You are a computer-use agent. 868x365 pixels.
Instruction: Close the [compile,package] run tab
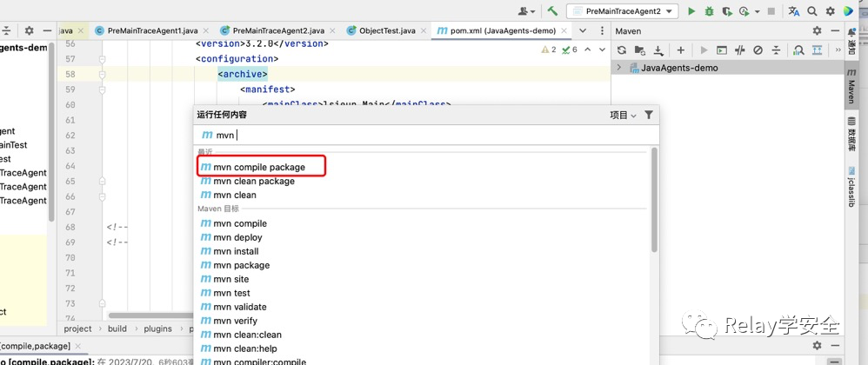pyautogui.click(x=78, y=346)
